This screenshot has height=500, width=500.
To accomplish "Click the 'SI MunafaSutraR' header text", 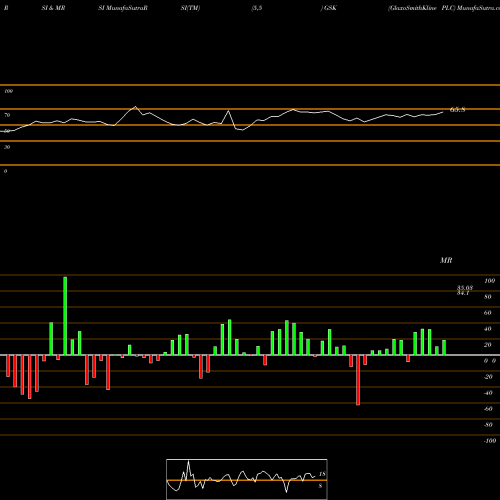I will tap(123, 8).
